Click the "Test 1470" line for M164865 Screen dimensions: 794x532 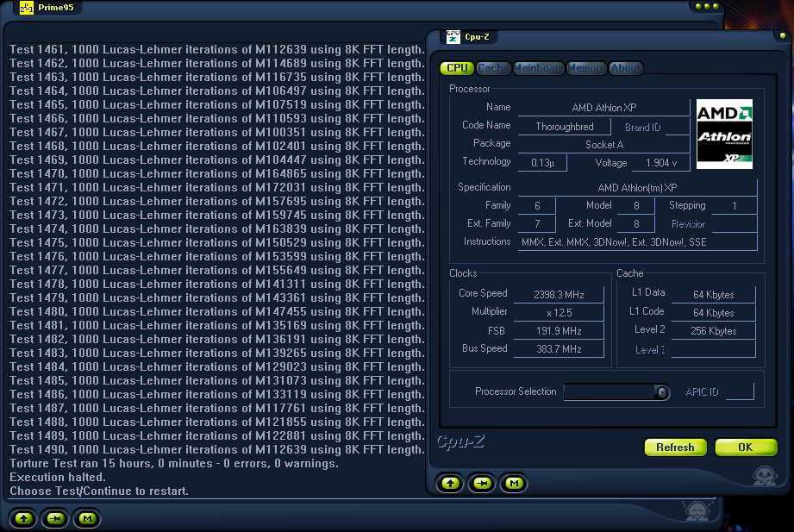tap(216, 174)
